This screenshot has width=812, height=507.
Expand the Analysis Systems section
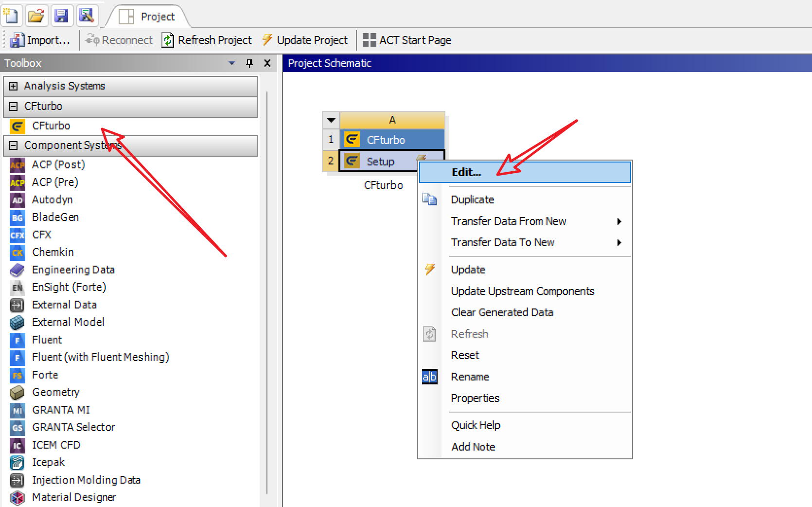pyautogui.click(x=14, y=86)
